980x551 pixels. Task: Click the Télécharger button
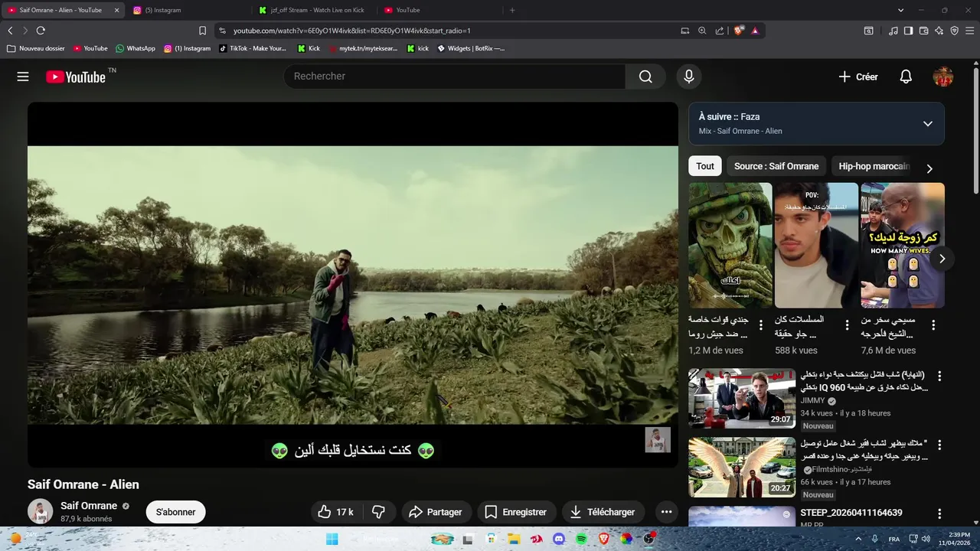[603, 512]
